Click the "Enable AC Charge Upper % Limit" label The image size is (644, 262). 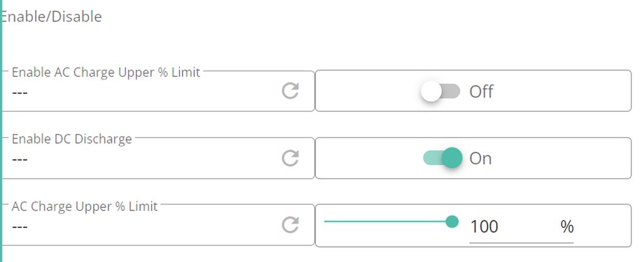pyautogui.click(x=106, y=72)
